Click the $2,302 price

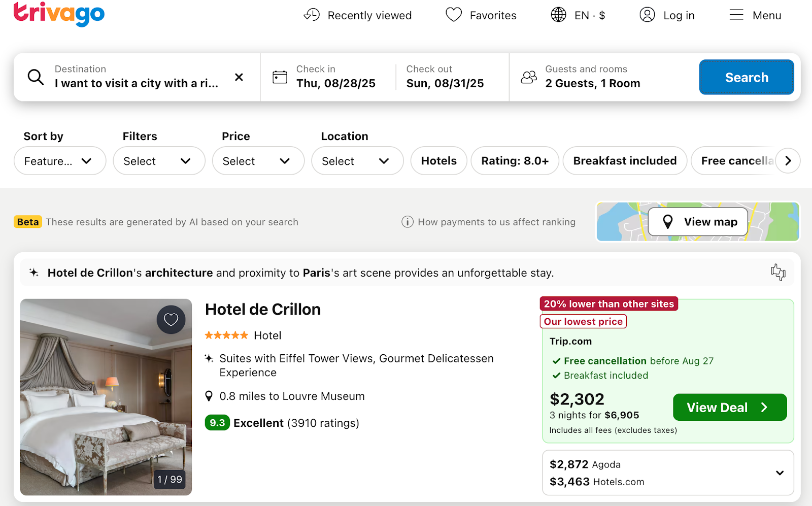(577, 399)
